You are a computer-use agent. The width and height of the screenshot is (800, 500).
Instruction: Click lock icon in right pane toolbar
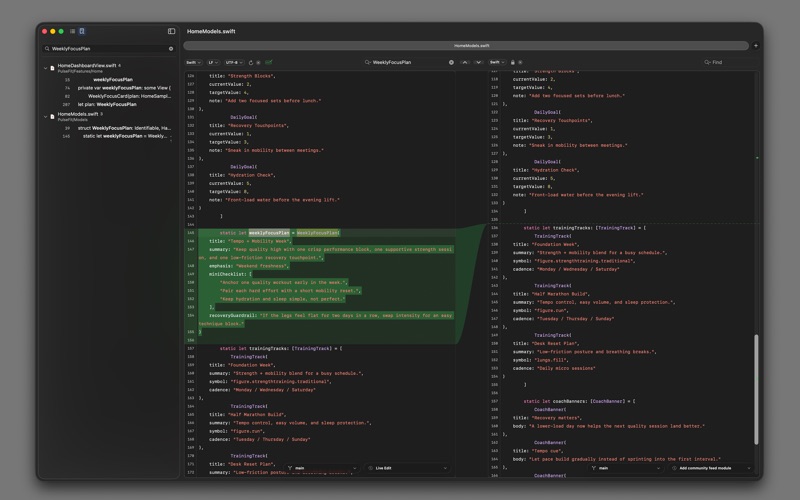pyautogui.click(x=513, y=62)
